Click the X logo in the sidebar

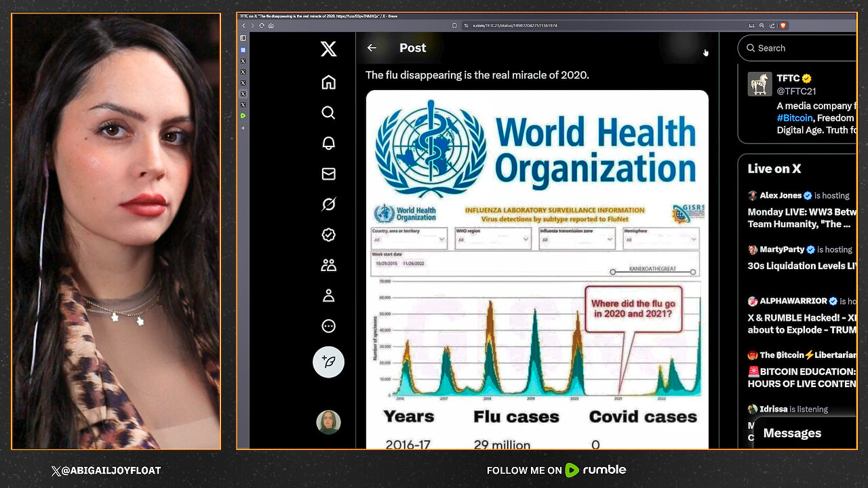tap(328, 49)
